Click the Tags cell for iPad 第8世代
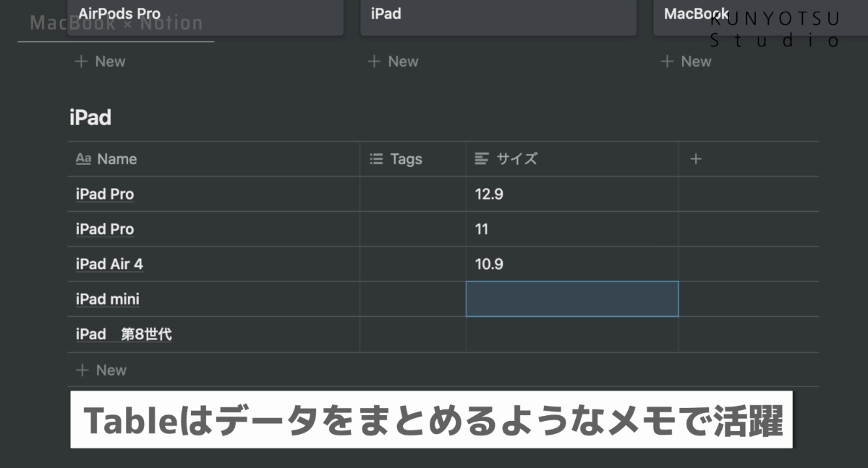Viewport: 868px width, 468px height. pyautogui.click(x=413, y=334)
